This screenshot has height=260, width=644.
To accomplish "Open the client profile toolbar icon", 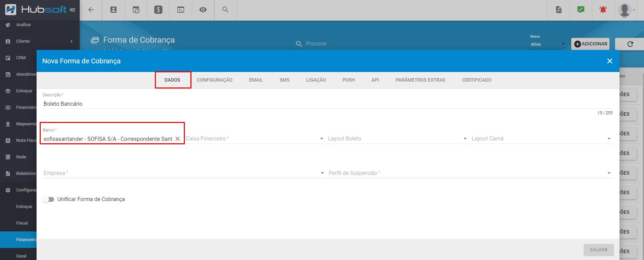I will [x=113, y=10].
